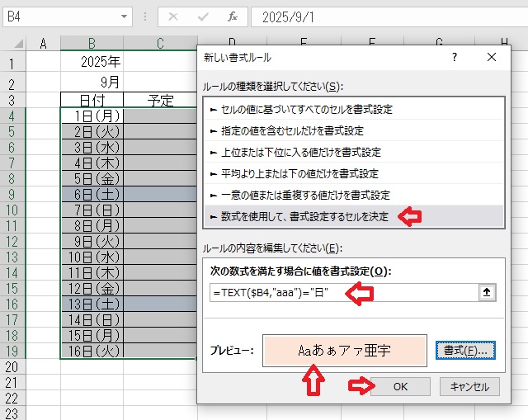This screenshot has height=420, width=528.
Task: Click the select-all corner triangle
Action: pos(13,43)
